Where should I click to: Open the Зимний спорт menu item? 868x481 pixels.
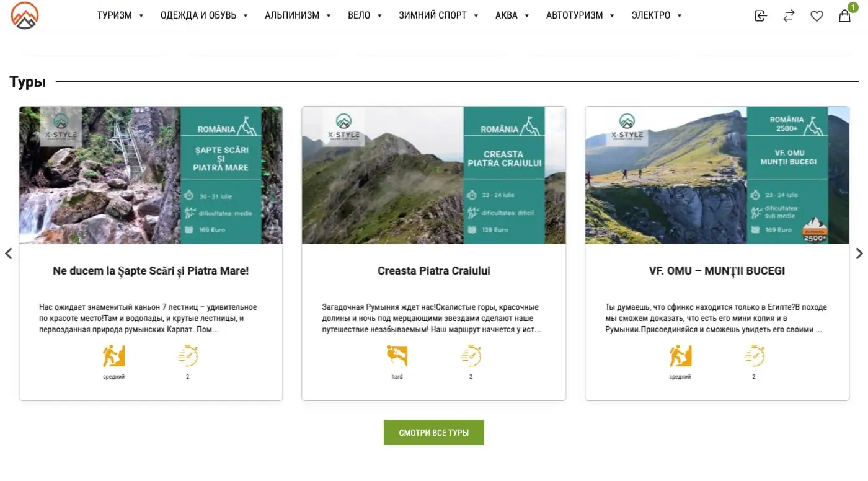pyautogui.click(x=438, y=15)
